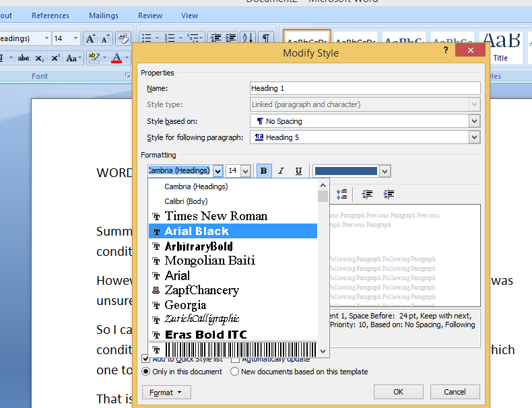532x408 pixels.
Task: Open ribbon font size dropdown arrow
Action: (75, 38)
